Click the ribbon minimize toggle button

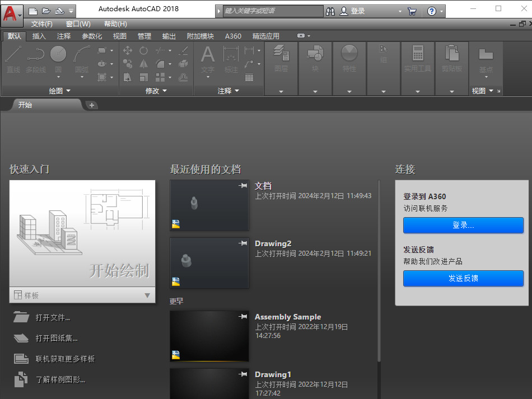301,36
